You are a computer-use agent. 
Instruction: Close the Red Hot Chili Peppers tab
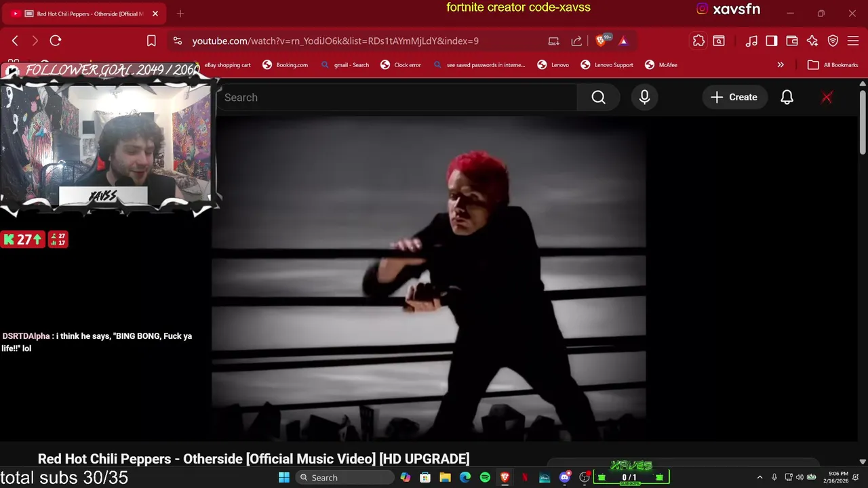coord(155,14)
